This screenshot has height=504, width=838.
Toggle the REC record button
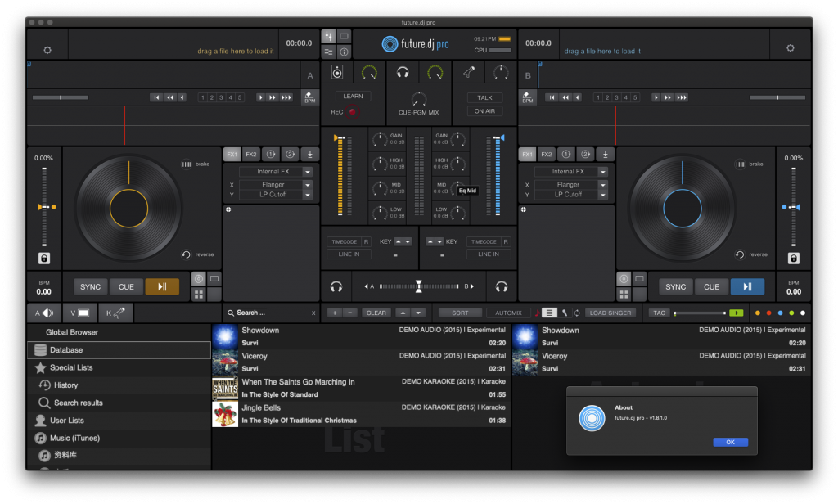tap(352, 112)
